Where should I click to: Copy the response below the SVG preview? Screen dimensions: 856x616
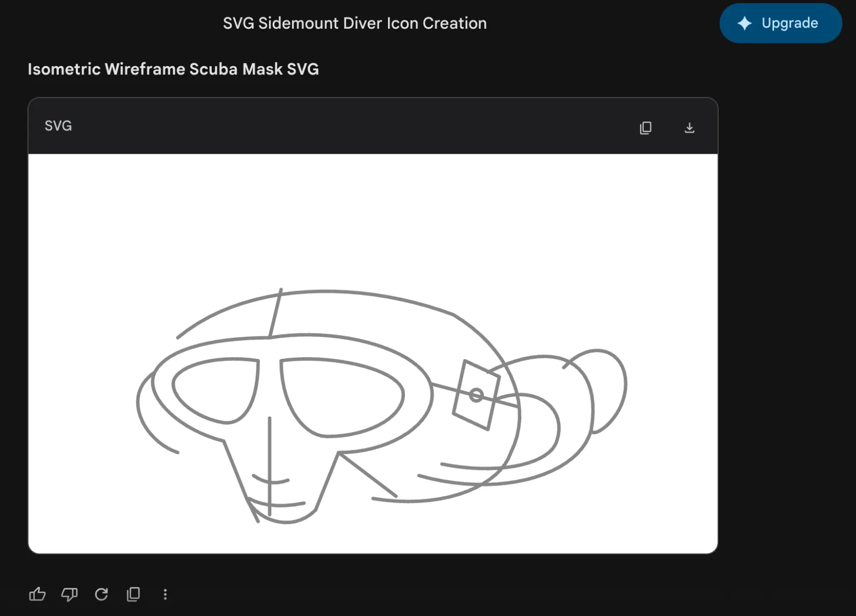133,594
